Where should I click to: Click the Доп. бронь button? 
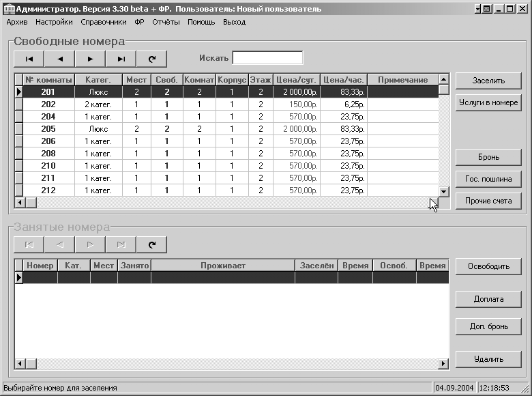(x=488, y=326)
